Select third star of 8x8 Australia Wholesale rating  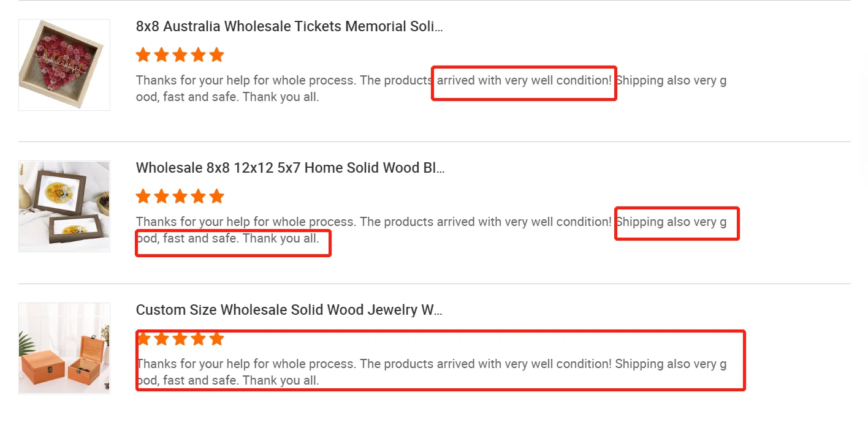(180, 55)
